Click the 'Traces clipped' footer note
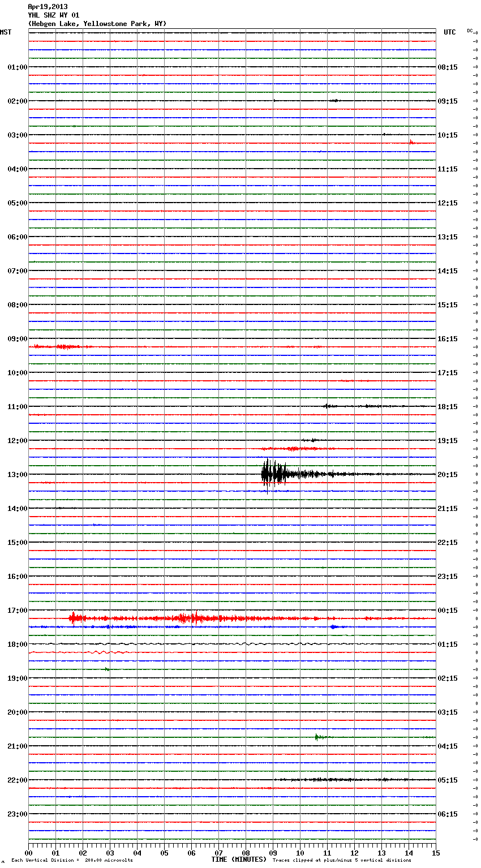The width and height of the screenshot is (481, 868). (342, 861)
